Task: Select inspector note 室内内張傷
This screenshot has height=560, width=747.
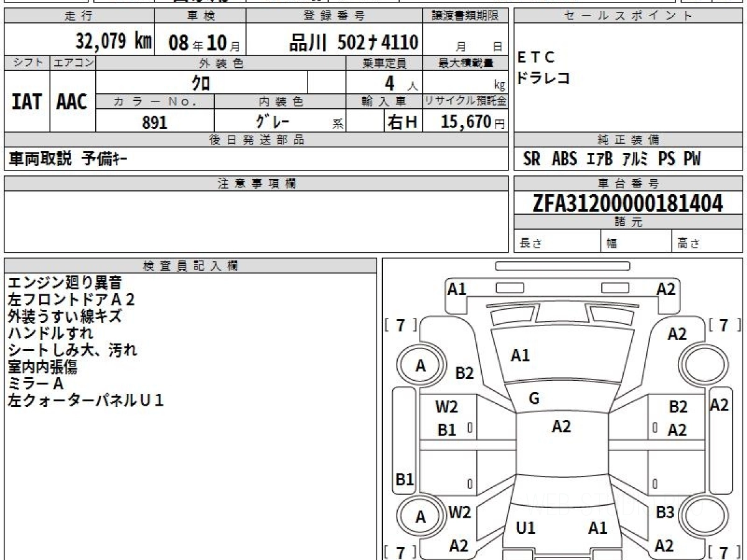Action: pyautogui.click(x=42, y=367)
